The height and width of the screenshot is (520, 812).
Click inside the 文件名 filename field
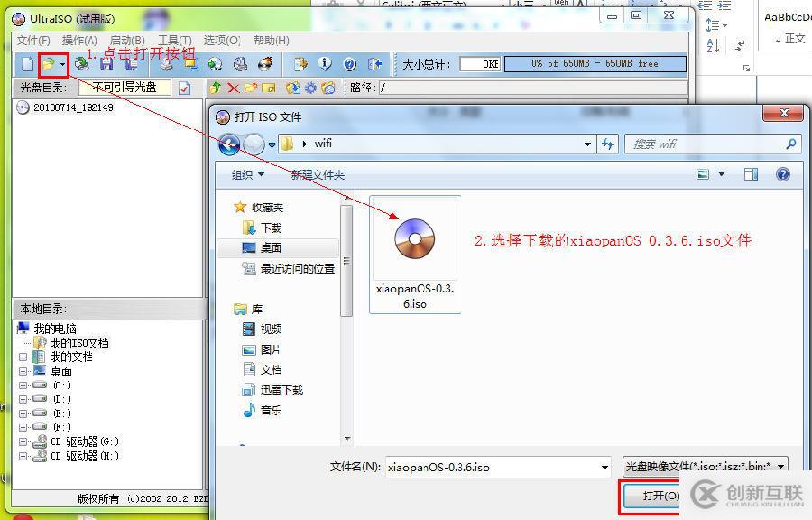496,466
